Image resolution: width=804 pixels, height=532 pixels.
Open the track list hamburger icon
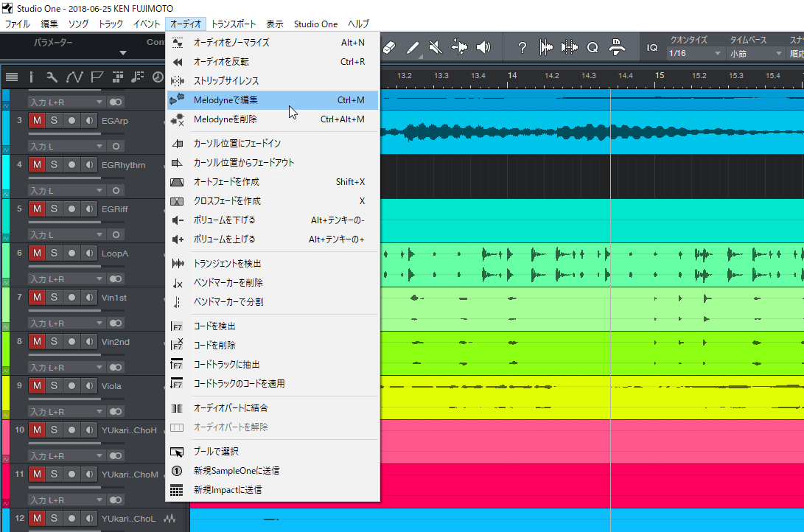[11, 77]
